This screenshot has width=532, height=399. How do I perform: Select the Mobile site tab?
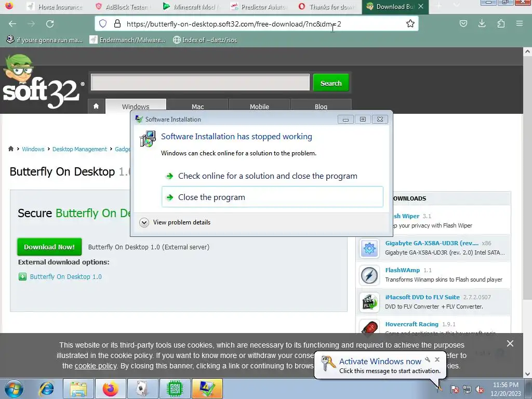pos(259,106)
